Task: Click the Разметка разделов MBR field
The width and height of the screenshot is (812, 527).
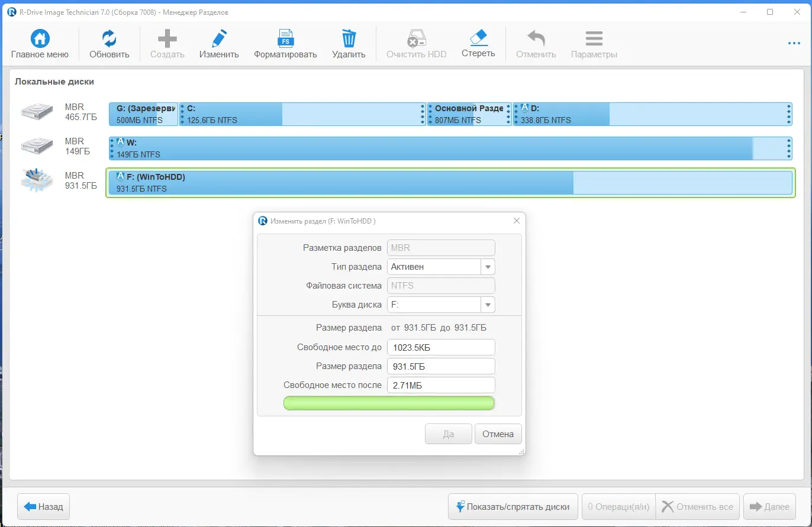Action: point(441,248)
